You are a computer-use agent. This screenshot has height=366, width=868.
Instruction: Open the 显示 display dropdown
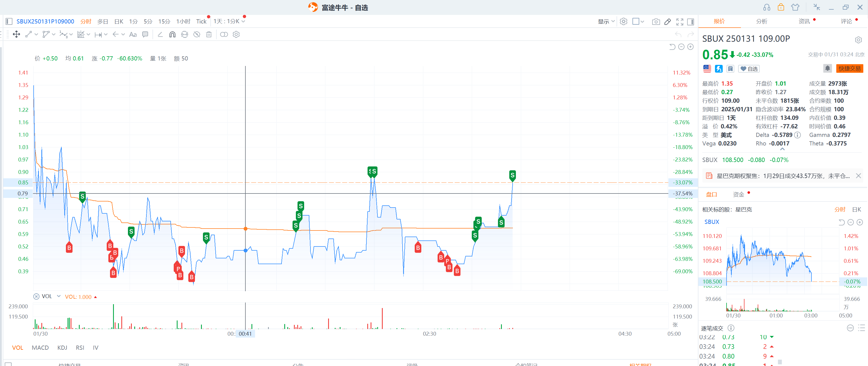click(x=606, y=22)
